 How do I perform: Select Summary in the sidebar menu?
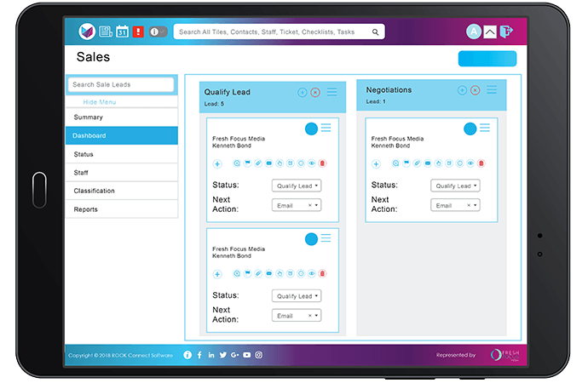click(122, 117)
